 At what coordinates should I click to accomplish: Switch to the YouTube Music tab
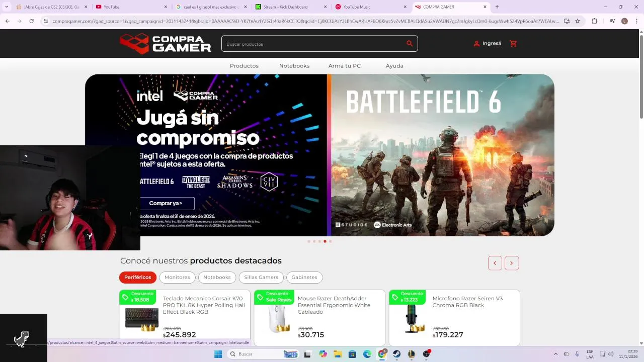[371, 7]
